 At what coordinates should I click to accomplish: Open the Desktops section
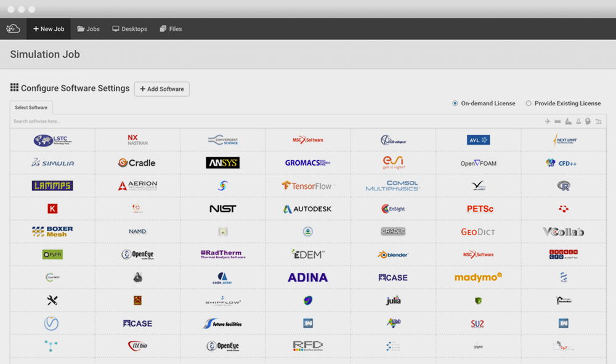coord(129,29)
